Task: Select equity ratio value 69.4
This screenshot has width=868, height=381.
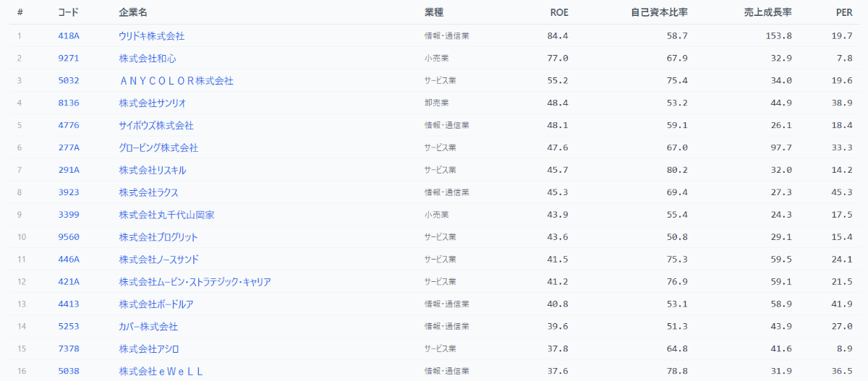Action: pyautogui.click(x=677, y=192)
